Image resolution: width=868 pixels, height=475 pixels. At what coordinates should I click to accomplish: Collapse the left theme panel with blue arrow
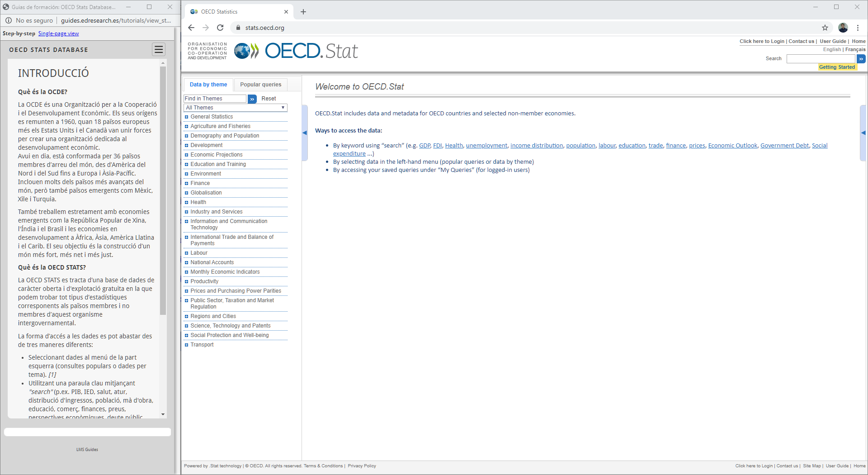click(x=305, y=133)
